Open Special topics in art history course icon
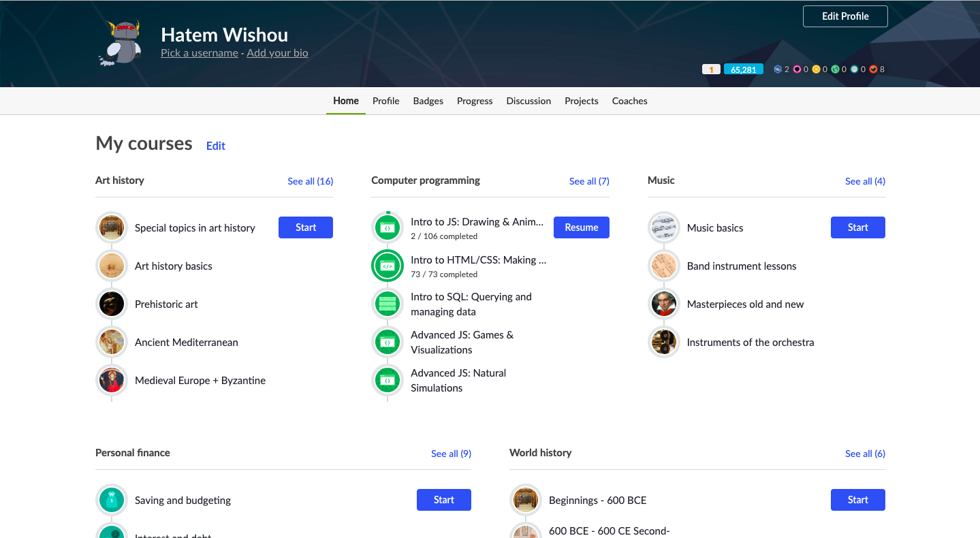Viewport: 980px width, 538px height. 112,227
